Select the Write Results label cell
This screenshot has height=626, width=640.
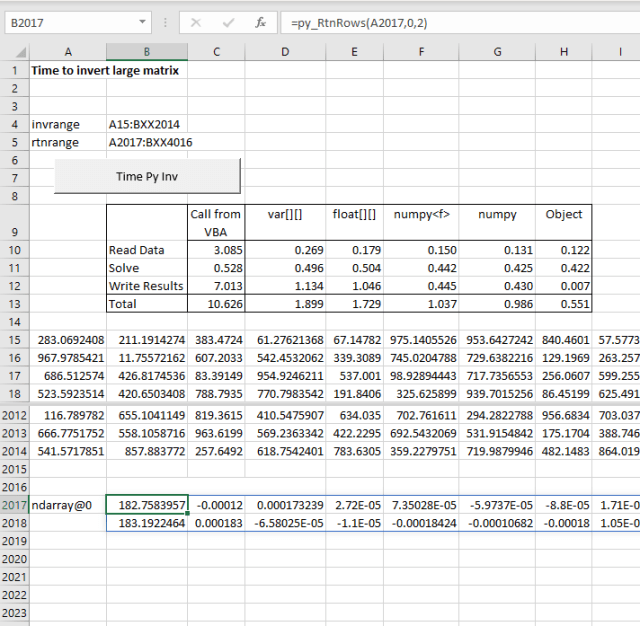pyautogui.click(x=146, y=286)
